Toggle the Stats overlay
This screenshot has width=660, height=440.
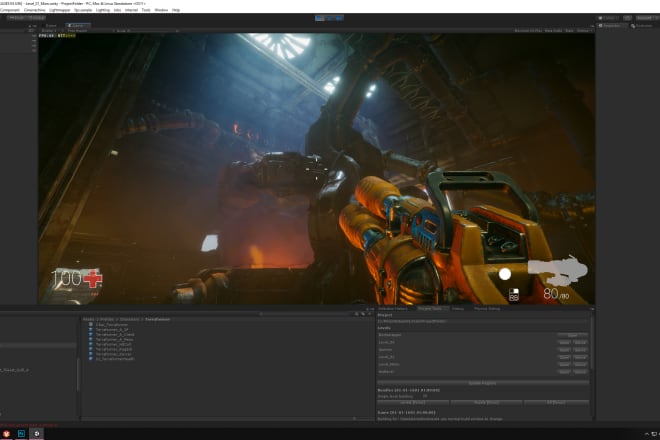(x=570, y=31)
